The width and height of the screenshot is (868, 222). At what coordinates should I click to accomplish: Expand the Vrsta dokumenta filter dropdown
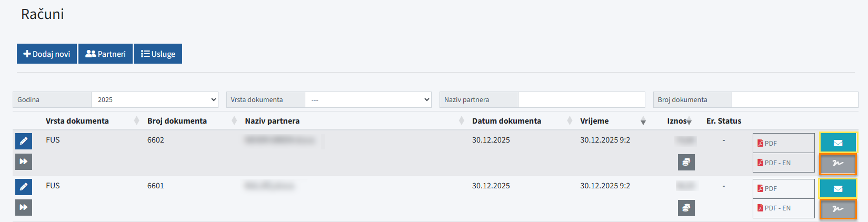pyautogui.click(x=368, y=99)
